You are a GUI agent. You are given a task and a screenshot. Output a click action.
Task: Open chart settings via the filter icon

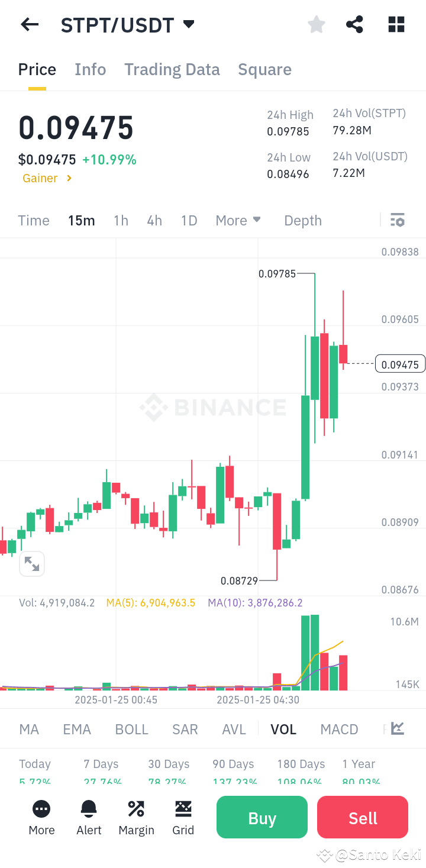tap(397, 220)
